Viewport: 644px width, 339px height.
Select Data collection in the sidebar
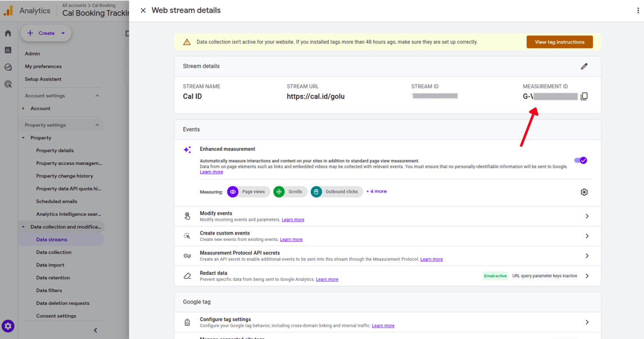point(54,252)
